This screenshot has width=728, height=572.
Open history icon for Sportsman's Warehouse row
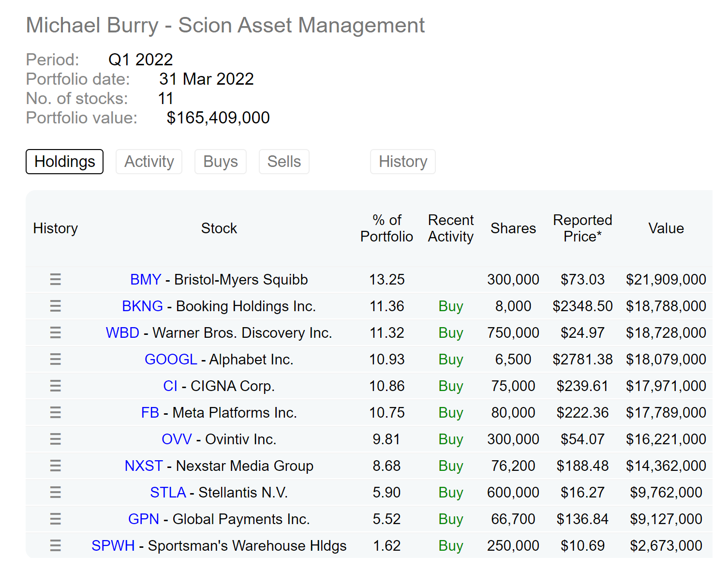[x=55, y=545]
